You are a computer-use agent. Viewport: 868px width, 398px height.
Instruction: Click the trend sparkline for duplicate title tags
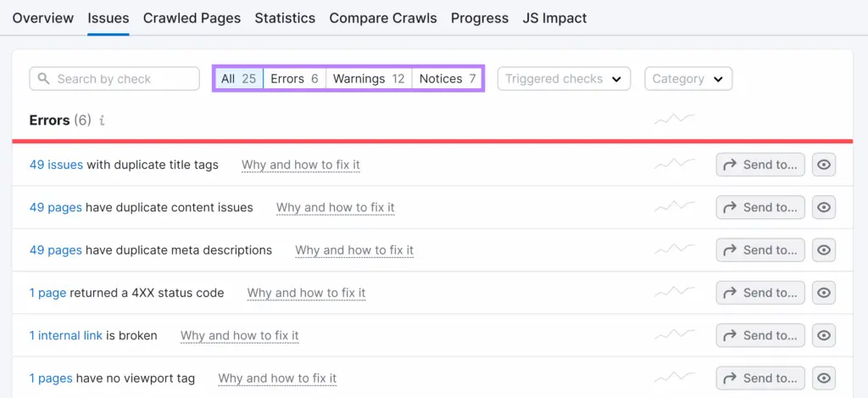click(675, 164)
